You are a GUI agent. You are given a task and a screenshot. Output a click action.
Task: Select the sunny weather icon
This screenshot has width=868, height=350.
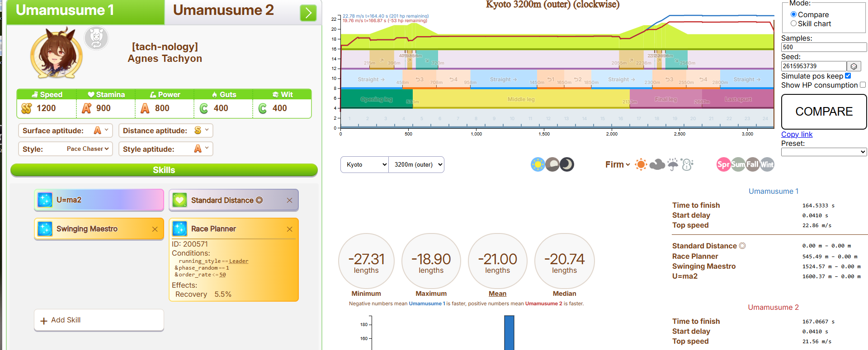(641, 164)
